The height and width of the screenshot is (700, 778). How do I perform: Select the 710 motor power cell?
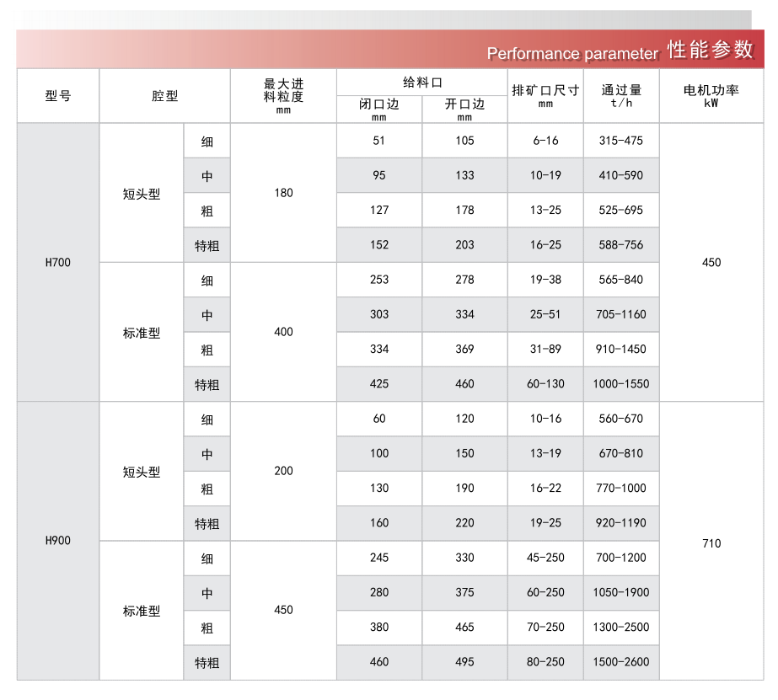click(711, 543)
